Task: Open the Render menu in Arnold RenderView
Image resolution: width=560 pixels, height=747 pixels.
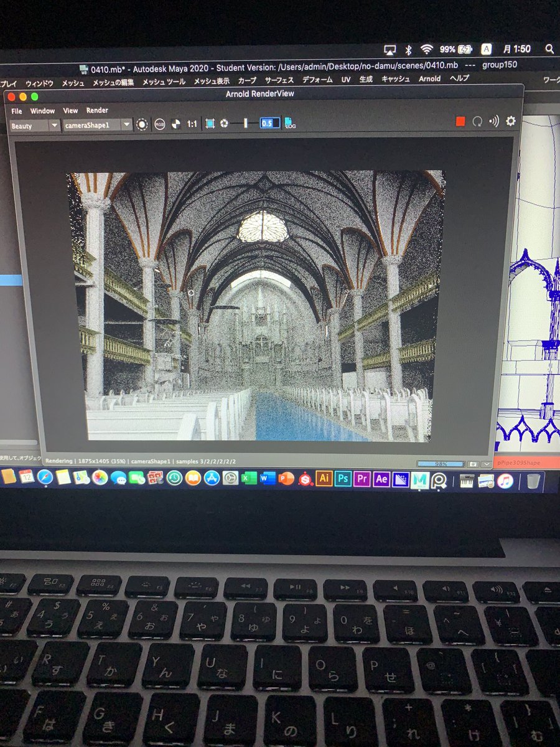Action: [x=97, y=111]
